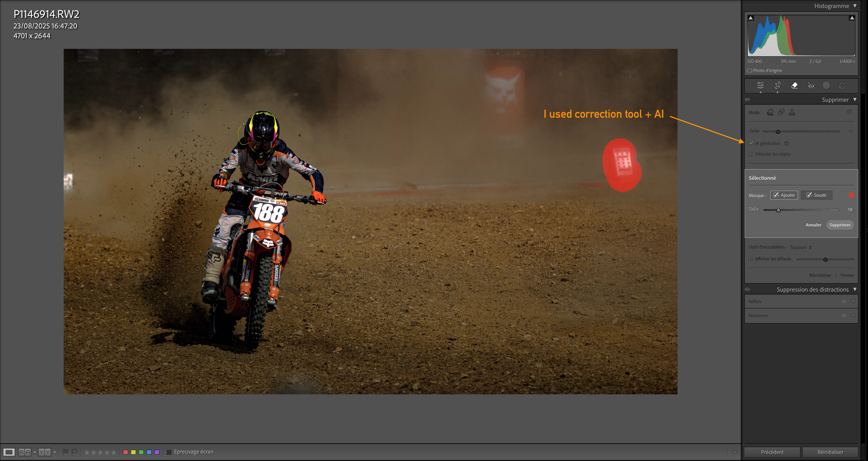
Task: Set the rejected flag icon
Action: 74,452
